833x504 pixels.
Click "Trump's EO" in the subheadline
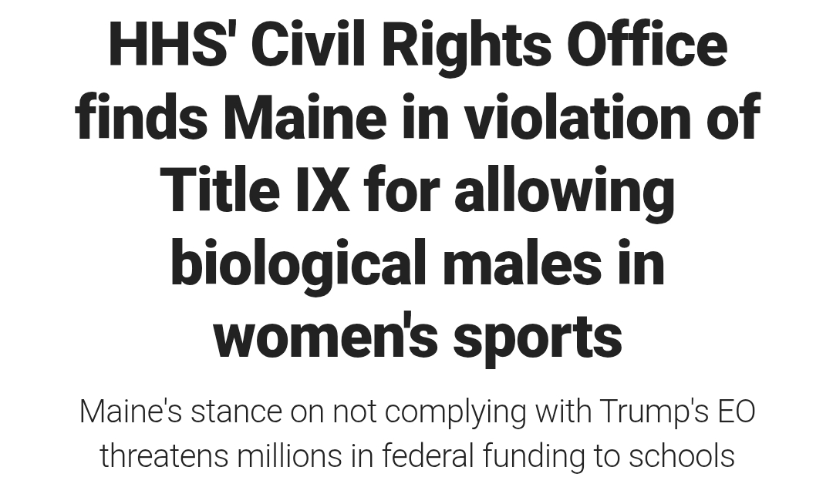(x=679, y=412)
